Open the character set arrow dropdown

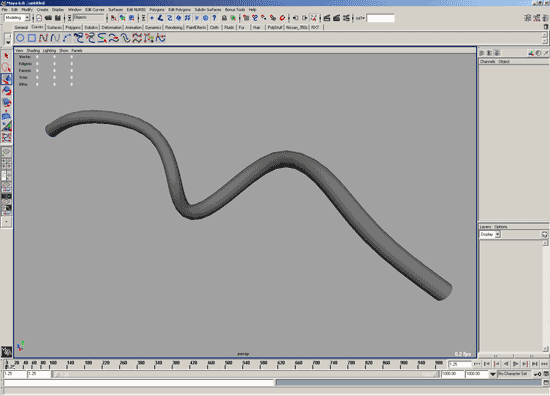[493, 374]
